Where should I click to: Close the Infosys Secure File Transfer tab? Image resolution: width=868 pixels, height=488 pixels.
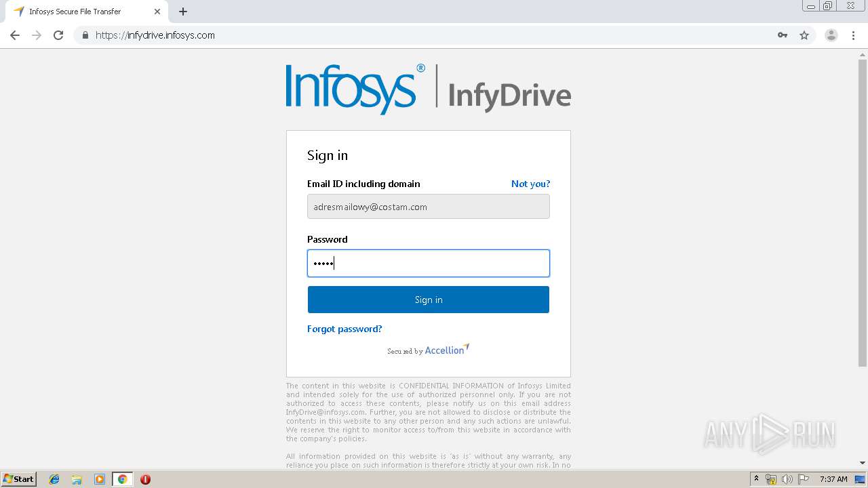point(157,12)
